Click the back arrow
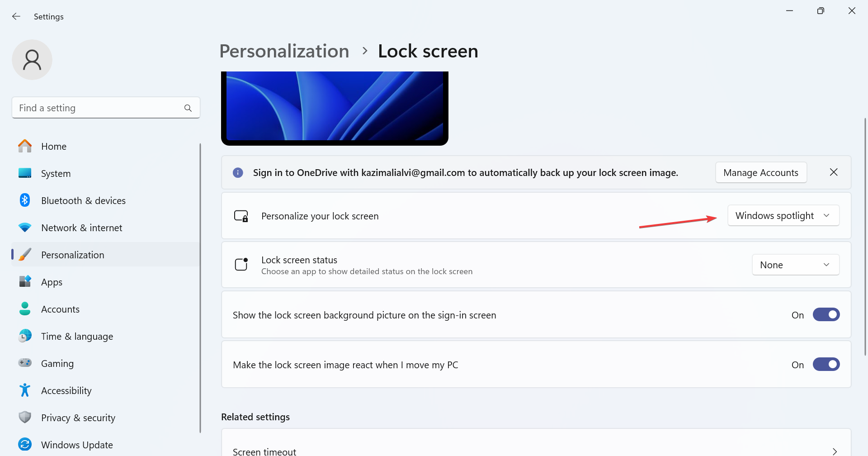The image size is (868, 456). point(16,16)
